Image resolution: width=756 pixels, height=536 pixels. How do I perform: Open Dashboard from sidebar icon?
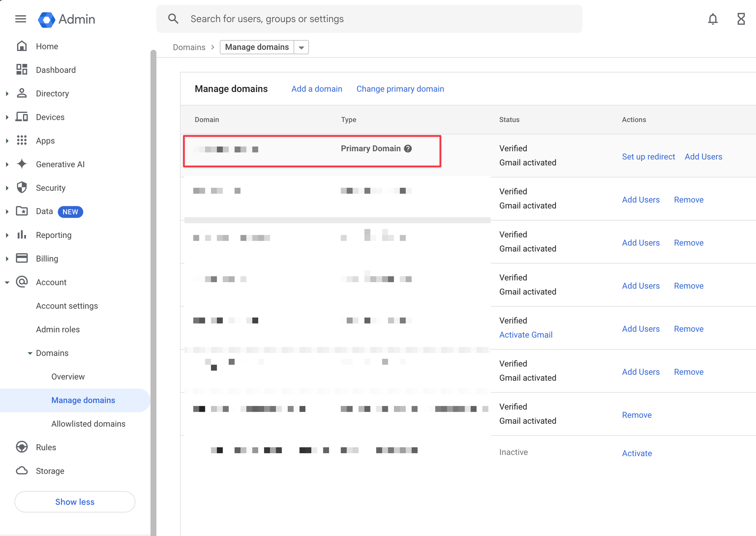coord(22,70)
